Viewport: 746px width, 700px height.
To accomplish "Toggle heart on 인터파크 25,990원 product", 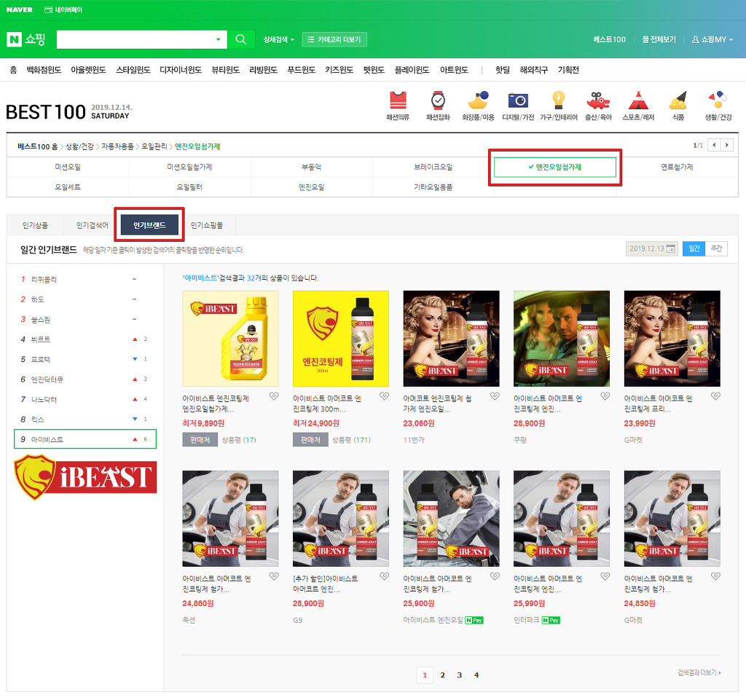I will (x=605, y=576).
